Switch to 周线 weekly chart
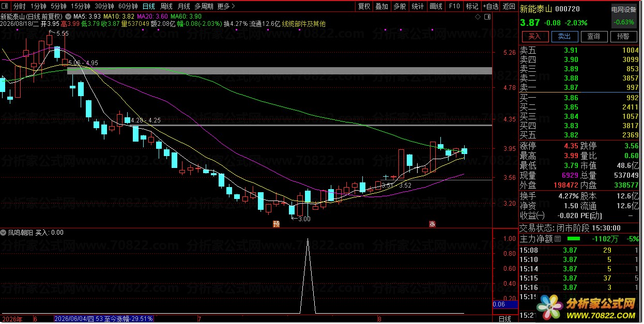This screenshot has width=644, height=324. pos(166,6)
